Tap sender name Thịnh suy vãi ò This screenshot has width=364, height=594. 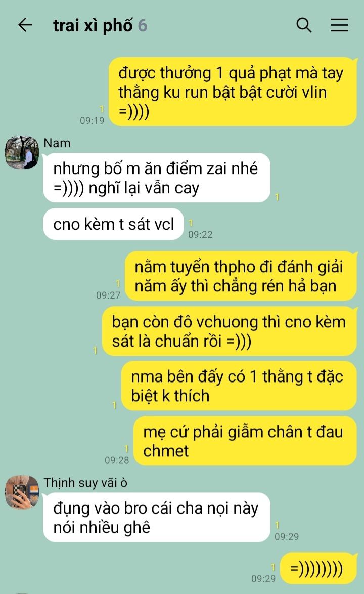[85, 483]
